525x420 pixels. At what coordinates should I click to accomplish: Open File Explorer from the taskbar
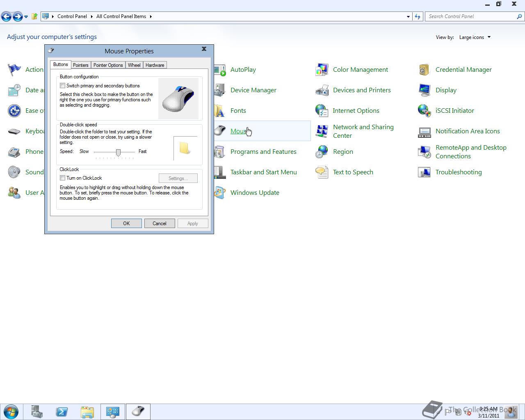(x=87, y=412)
